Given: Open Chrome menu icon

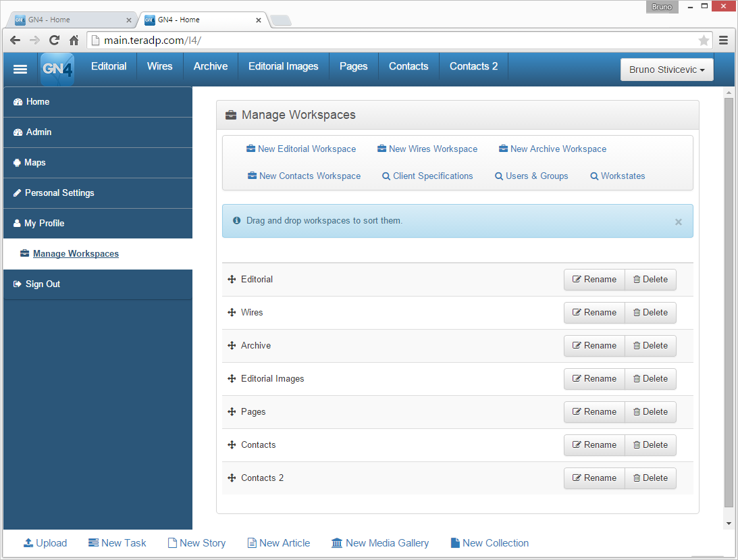Looking at the screenshot, I should coord(723,41).
